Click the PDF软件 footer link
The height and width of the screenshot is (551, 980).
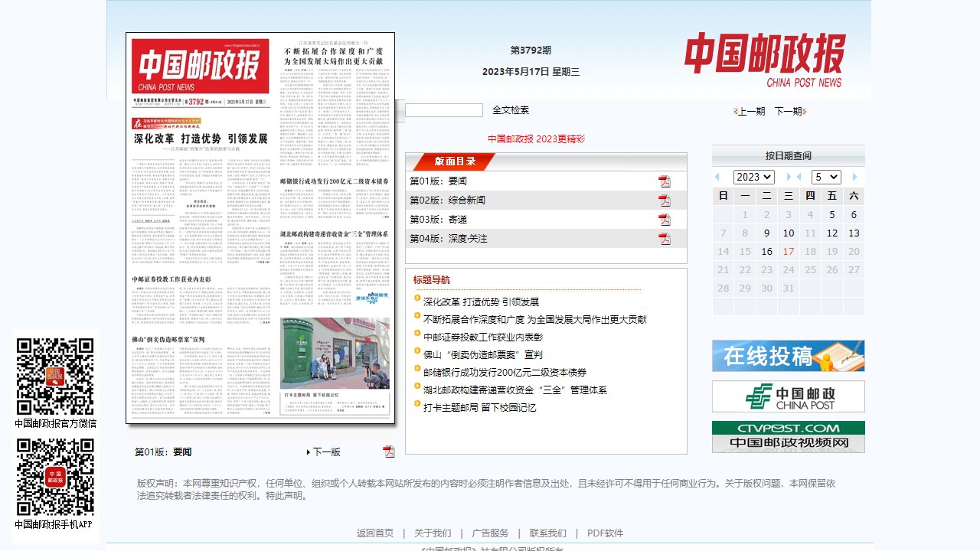606,533
